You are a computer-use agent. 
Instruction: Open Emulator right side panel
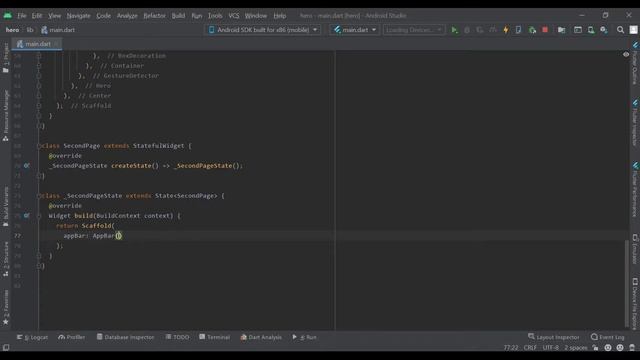635,249
